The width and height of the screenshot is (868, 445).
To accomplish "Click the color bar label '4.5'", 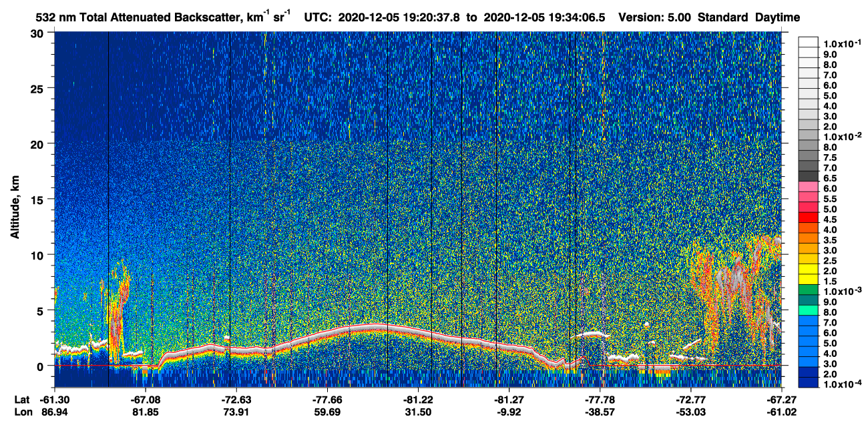I will click(x=829, y=218).
